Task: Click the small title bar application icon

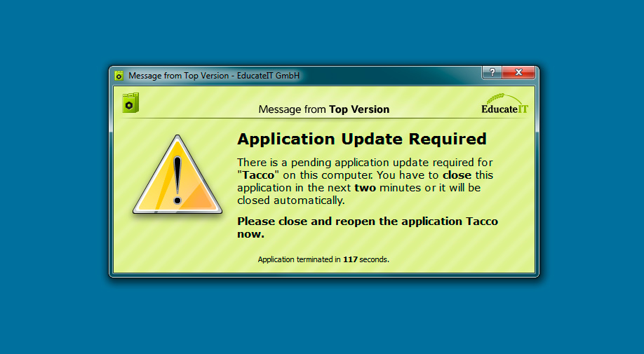Action: tap(119, 75)
